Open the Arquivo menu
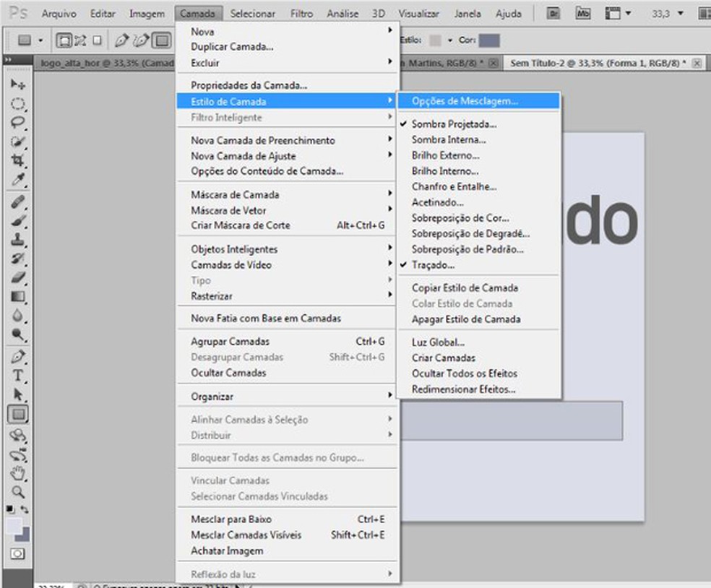The width and height of the screenshot is (711, 588). coord(59,14)
